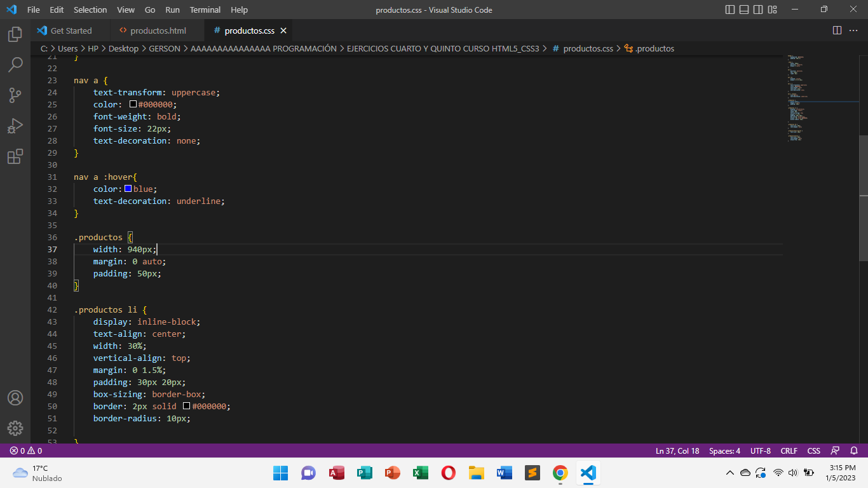868x488 pixels.
Task: Open Microsoft Excel from taskbar
Action: click(420, 473)
